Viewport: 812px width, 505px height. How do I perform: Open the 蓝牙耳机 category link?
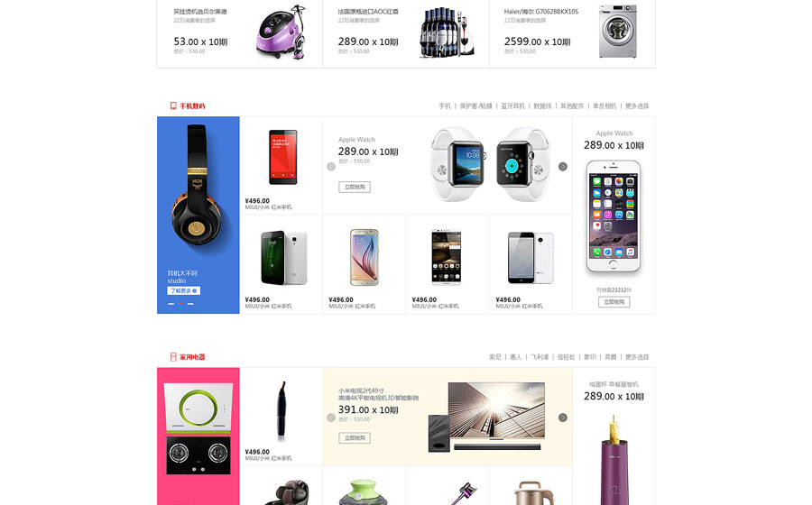point(512,106)
